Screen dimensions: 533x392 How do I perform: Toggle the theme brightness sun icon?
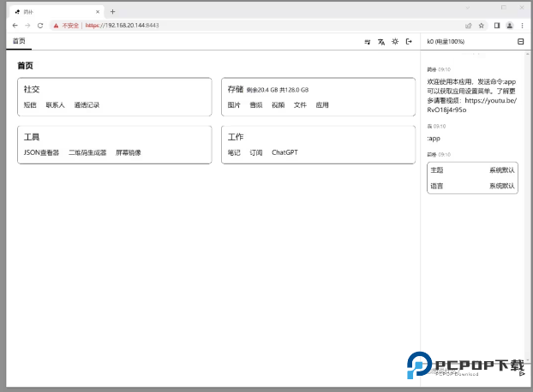pyautogui.click(x=395, y=41)
